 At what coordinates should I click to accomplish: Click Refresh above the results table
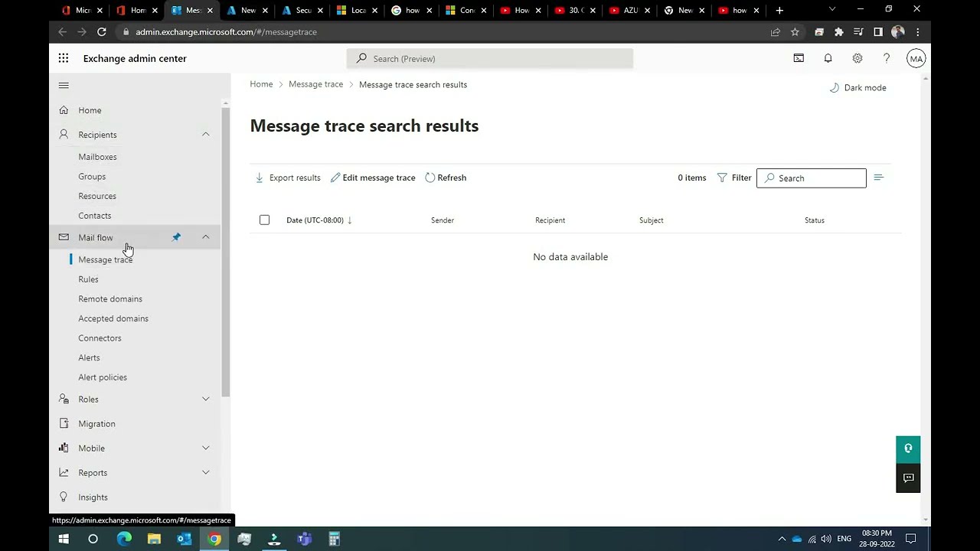(x=446, y=178)
